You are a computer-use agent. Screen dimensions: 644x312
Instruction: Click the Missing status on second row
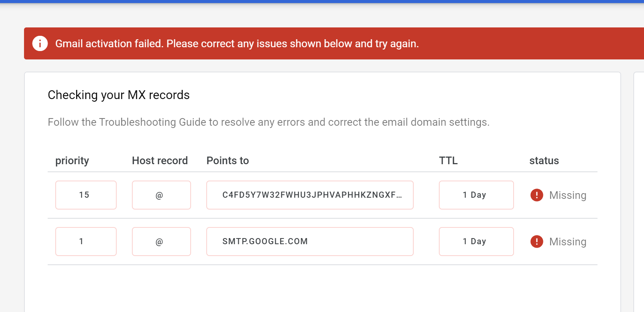[x=567, y=242]
